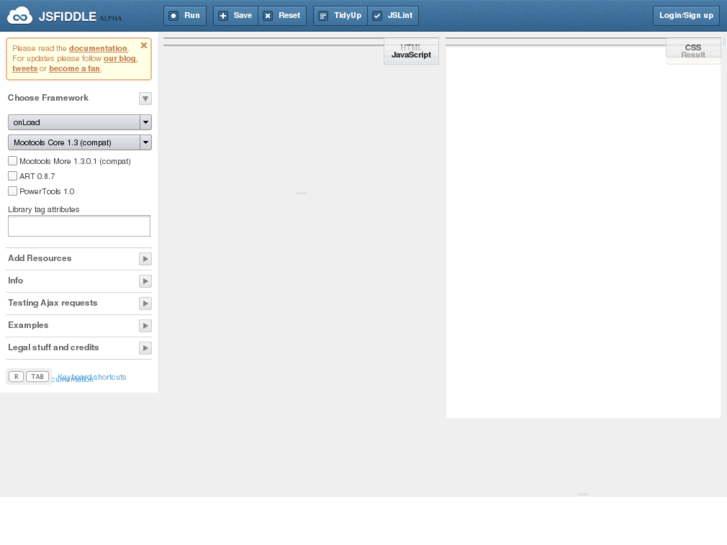Viewport: 727px width, 545px height.
Task: Click the Run button
Action: tap(185, 16)
